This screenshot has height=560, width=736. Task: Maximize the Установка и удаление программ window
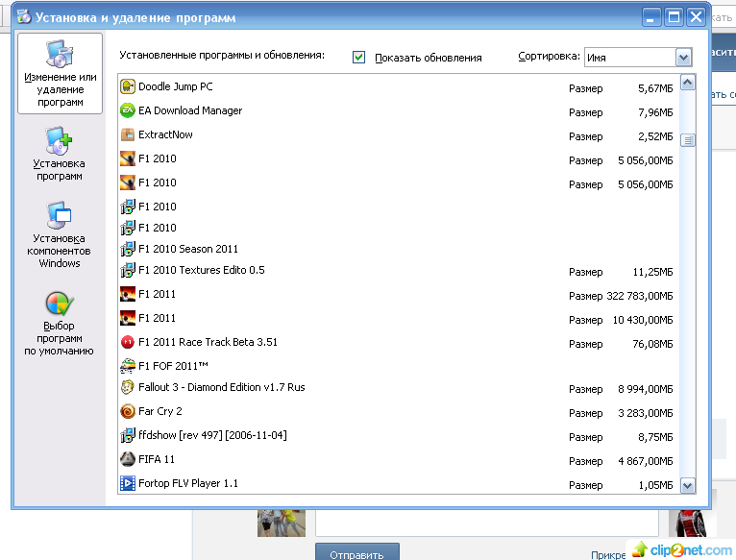674,18
